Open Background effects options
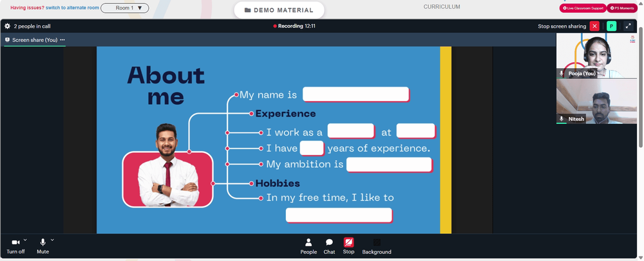The image size is (644, 261). pos(377,246)
